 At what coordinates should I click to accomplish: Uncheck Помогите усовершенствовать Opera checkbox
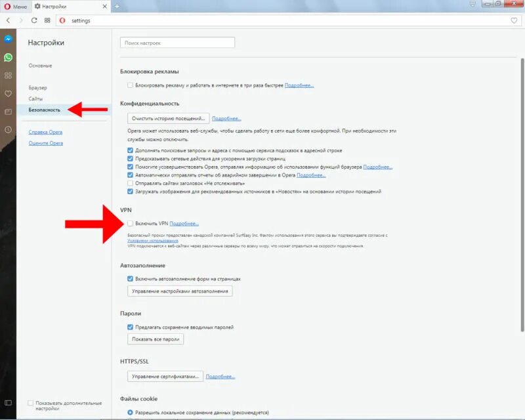click(x=130, y=167)
